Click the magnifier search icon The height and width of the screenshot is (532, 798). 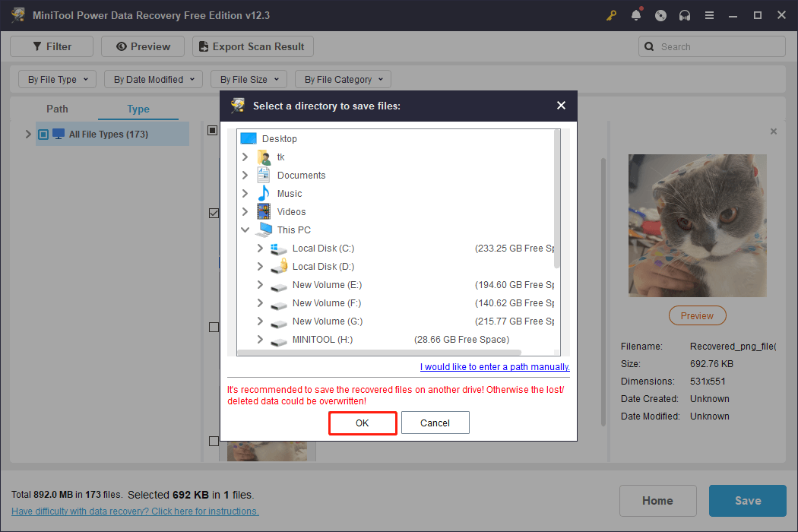click(x=649, y=46)
